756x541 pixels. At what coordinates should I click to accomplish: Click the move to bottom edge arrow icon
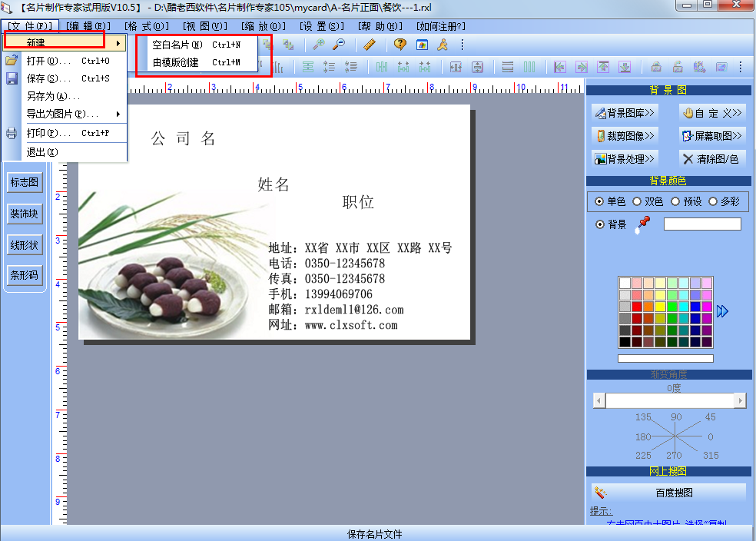625,67
